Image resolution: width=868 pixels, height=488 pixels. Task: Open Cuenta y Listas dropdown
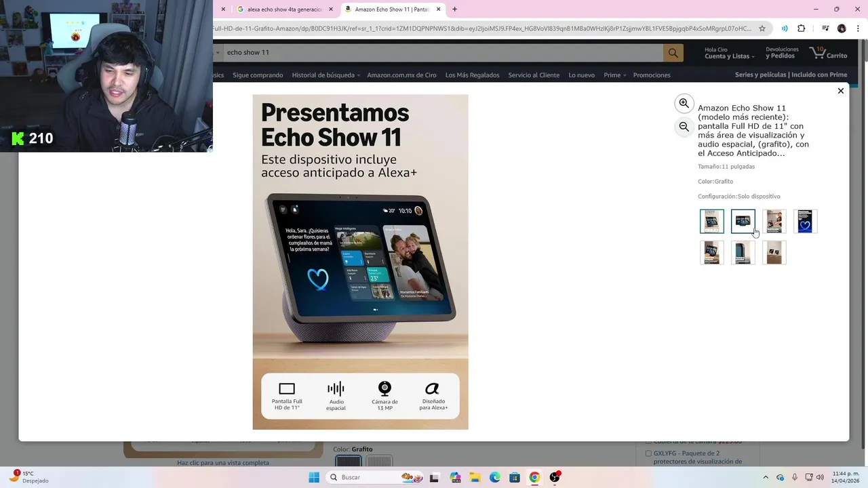coord(729,53)
